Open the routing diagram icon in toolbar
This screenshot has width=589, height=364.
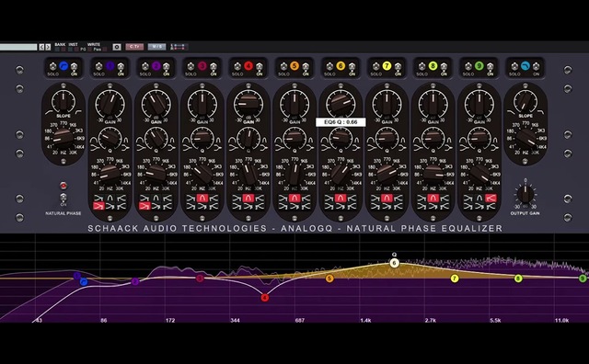point(179,47)
